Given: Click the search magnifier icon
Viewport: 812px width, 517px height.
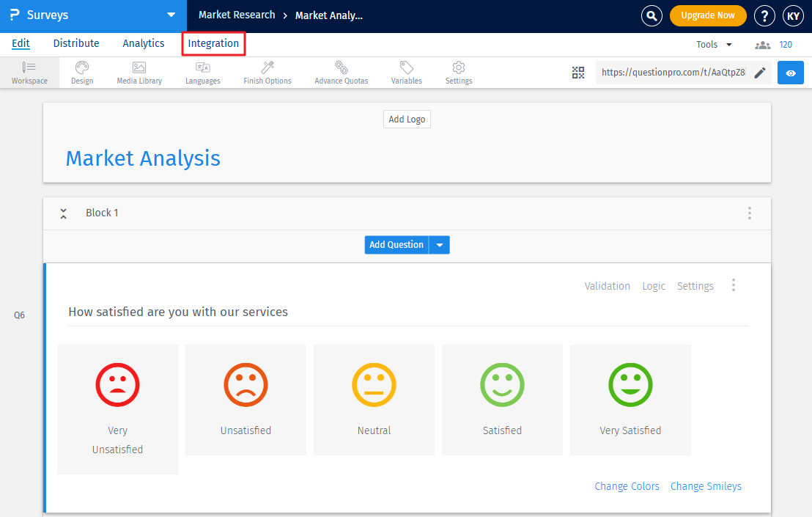Looking at the screenshot, I should coord(651,15).
